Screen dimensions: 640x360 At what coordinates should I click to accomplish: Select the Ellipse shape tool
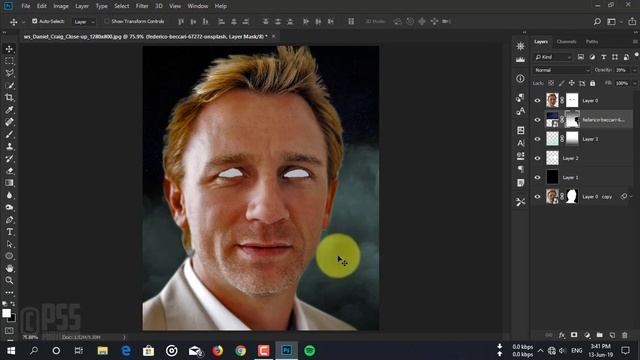9,256
